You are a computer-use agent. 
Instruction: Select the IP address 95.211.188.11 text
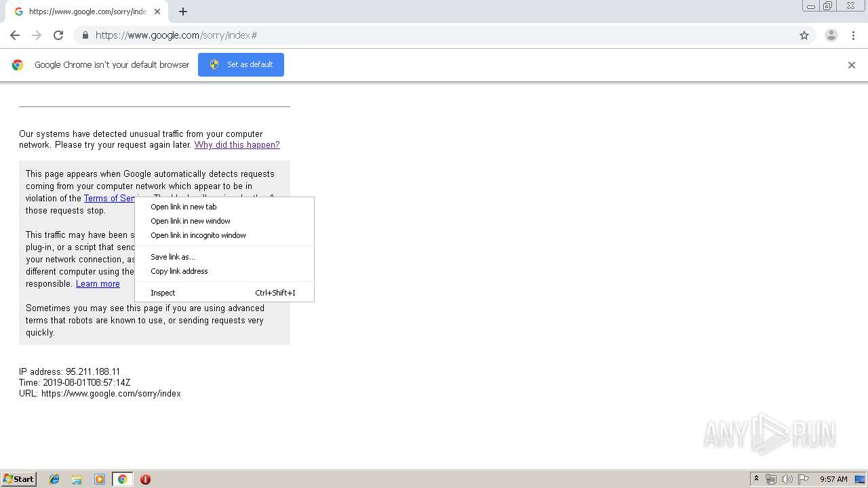point(93,371)
